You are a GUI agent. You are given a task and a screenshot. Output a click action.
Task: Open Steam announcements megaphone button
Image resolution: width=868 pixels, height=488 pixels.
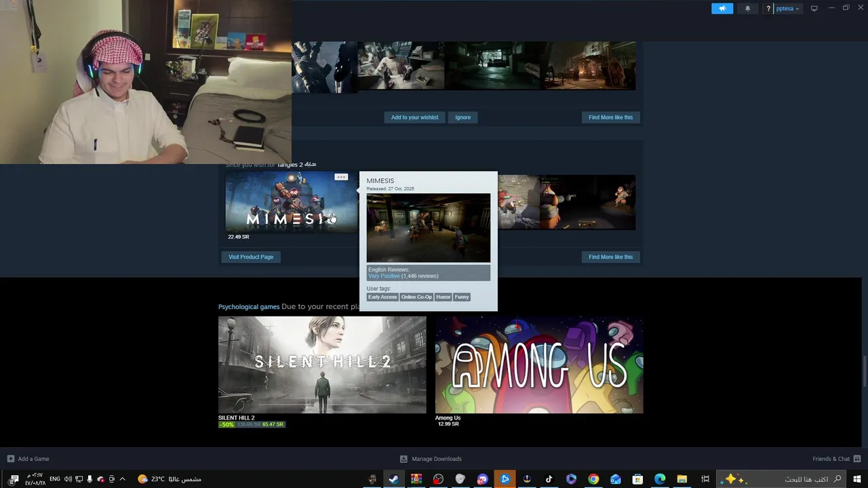click(x=722, y=8)
